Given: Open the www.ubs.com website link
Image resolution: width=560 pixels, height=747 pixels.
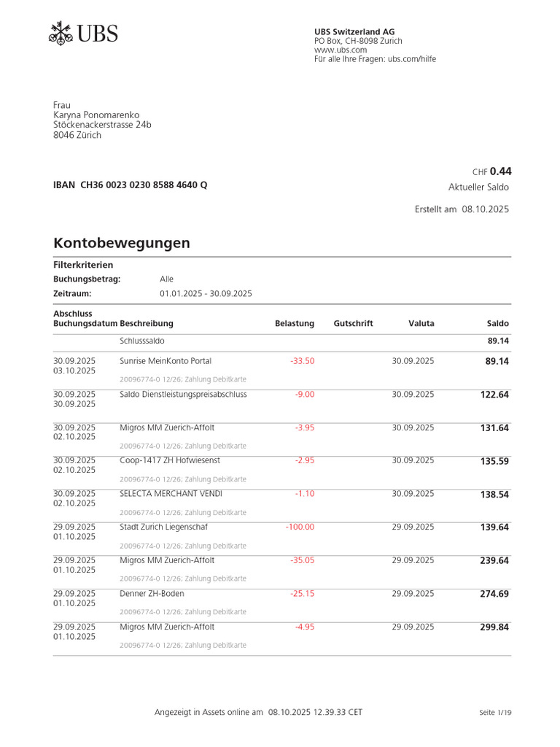Looking at the screenshot, I should (341, 50).
